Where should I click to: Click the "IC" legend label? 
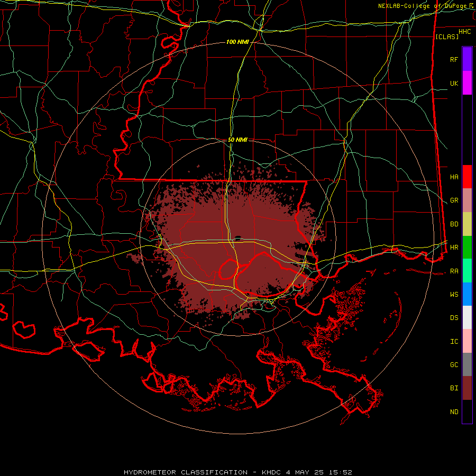[x=454, y=342]
